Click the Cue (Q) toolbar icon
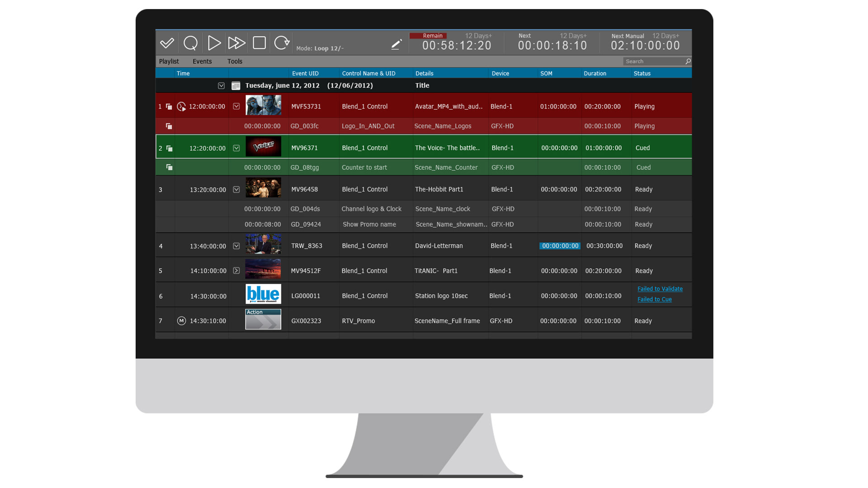The width and height of the screenshot is (868, 488). (x=190, y=43)
